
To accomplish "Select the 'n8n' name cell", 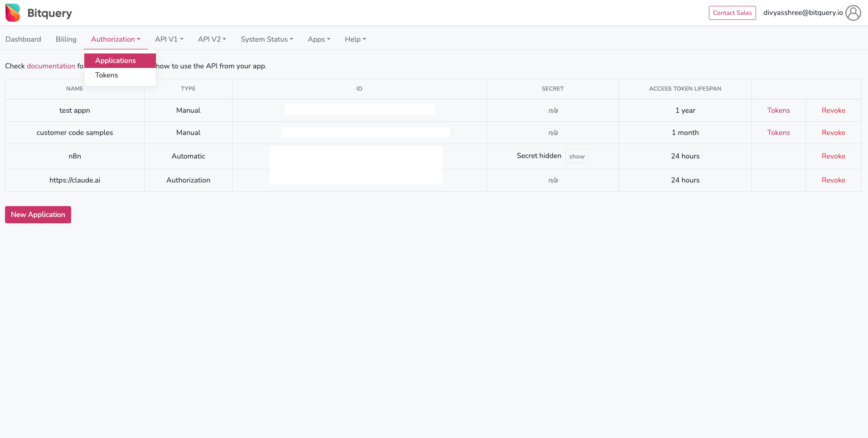I will point(75,156).
